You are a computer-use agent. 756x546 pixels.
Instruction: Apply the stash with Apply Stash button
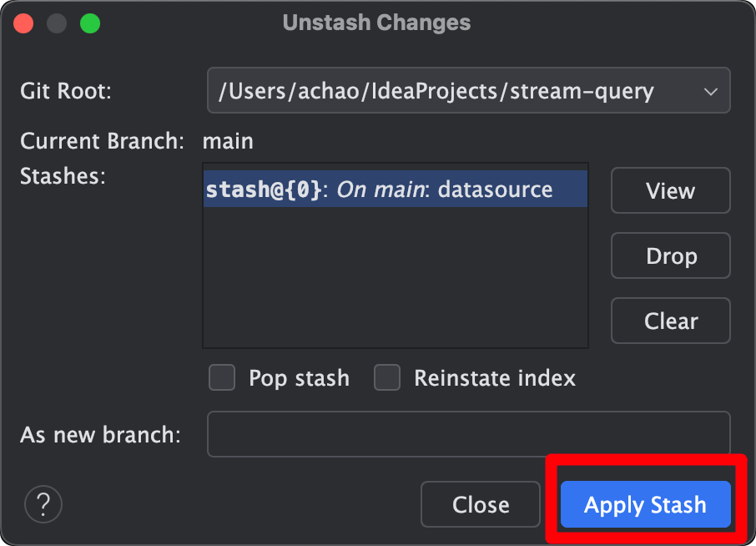click(645, 504)
